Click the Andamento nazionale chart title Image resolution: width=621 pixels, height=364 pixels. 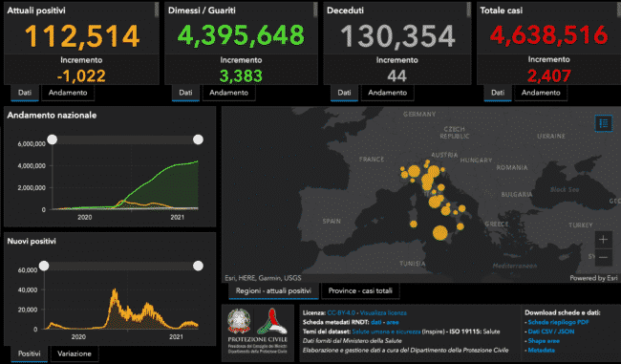click(52, 116)
